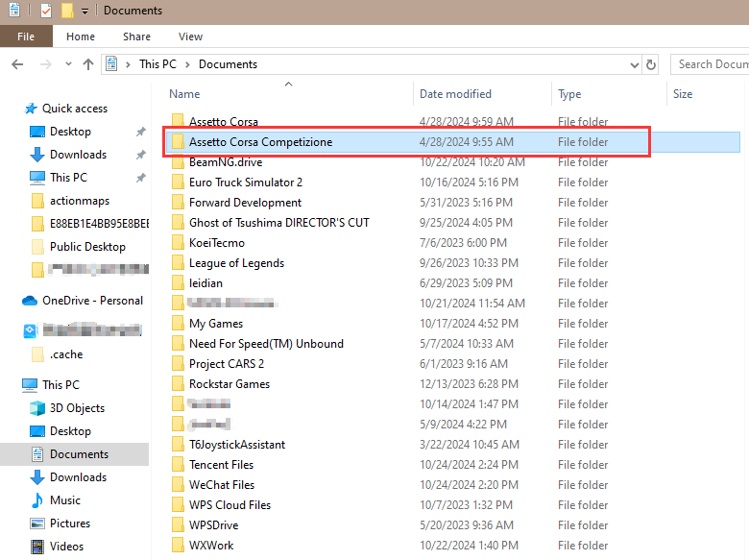This screenshot has width=749, height=560.
Task: Open the .cache folder in sidebar
Action: coord(66,354)
